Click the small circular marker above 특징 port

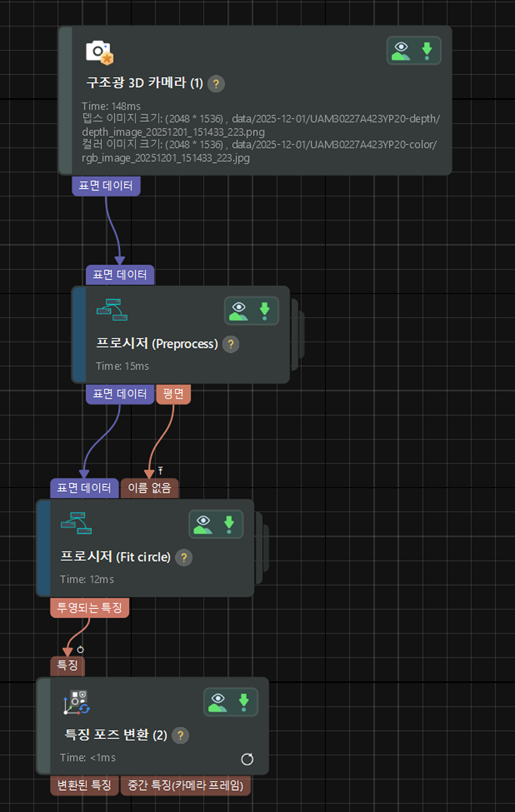coord(80,649)
